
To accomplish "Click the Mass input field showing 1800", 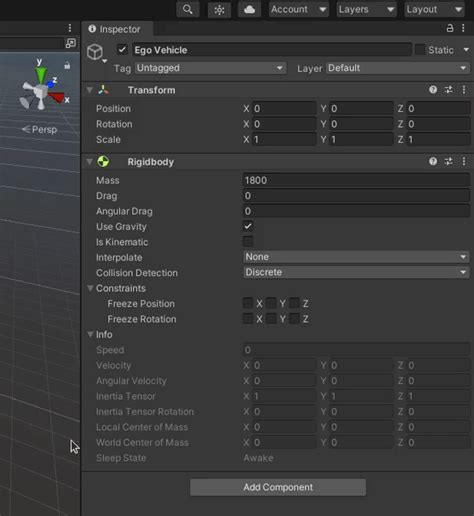I will click(356, 180).
